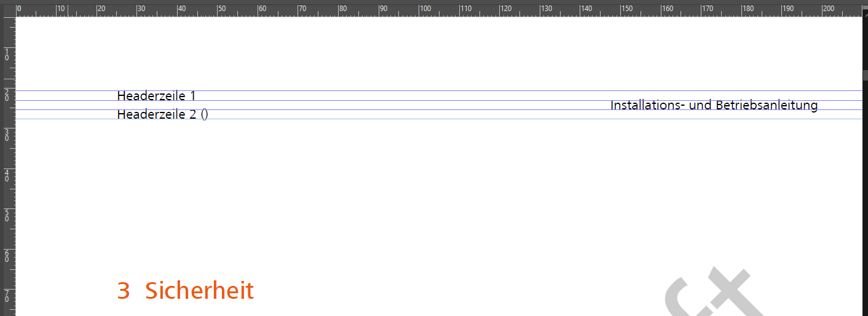Click the 100 mark on horizontal ruler
Image resolution: width=868 pixels, height=316 pixels.
425,9
